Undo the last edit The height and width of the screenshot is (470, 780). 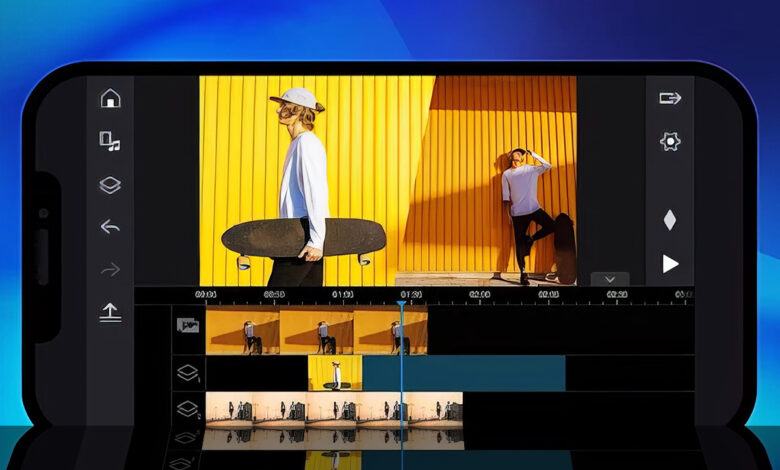point(110,227)
